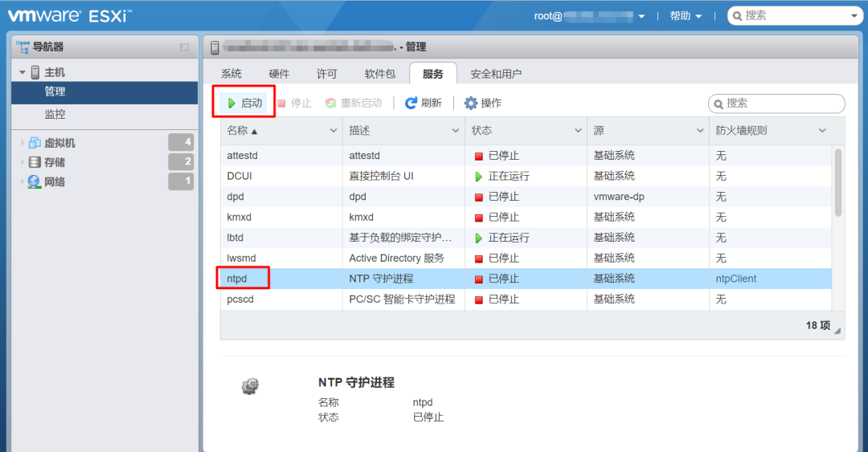868x452 pixels.
Task: Switch to the 硬件 tab
Action: click(279, 74)
